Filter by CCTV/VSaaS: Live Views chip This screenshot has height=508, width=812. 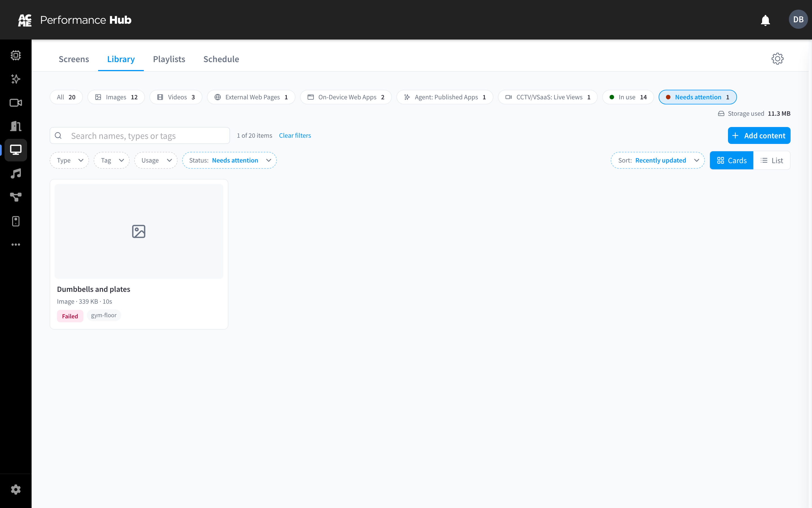[548, 97]
